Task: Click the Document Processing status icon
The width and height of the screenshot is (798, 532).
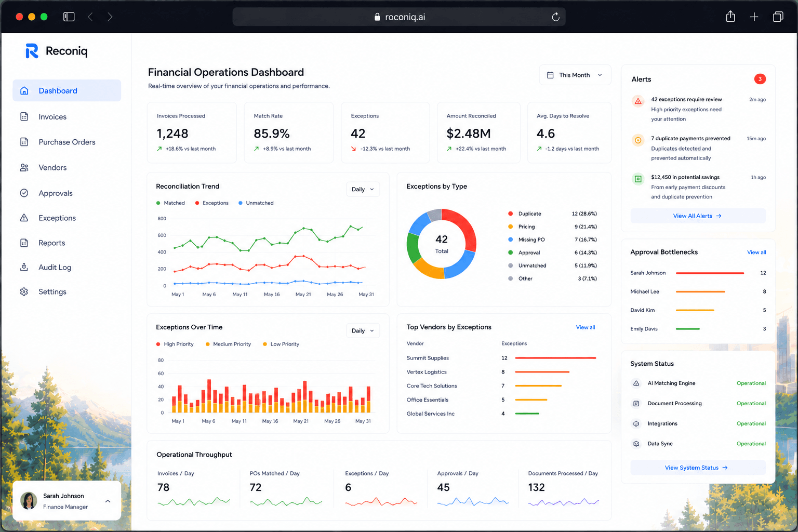Action: [x=636, y=404]
